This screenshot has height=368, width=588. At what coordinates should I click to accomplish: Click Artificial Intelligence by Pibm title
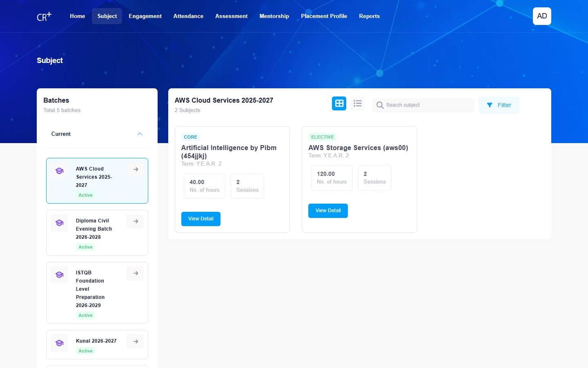pyautogui.click(x=229, y=152)
